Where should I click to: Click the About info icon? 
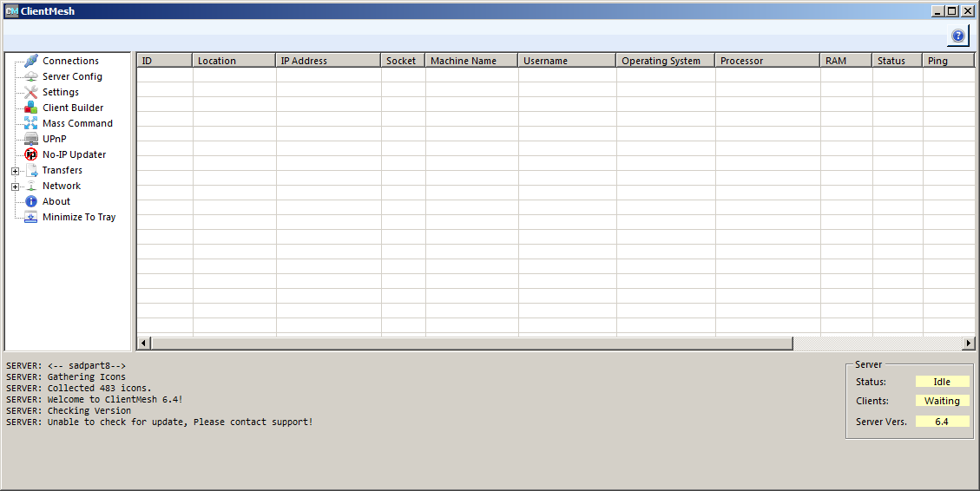31,201
